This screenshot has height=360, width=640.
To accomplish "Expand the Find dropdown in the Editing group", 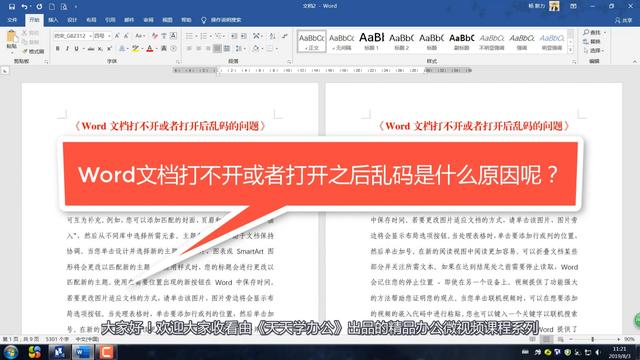I will coord(604,32).
